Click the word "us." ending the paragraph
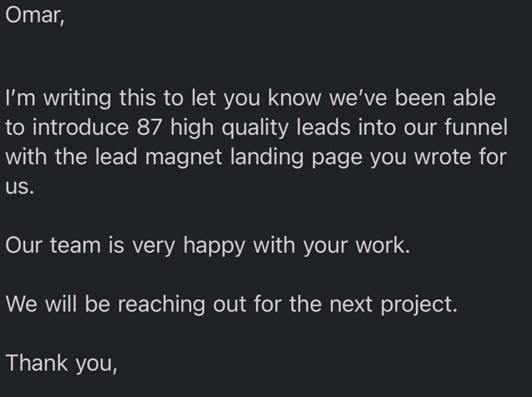This screenshot has width=532, height=397. (20, 187)
